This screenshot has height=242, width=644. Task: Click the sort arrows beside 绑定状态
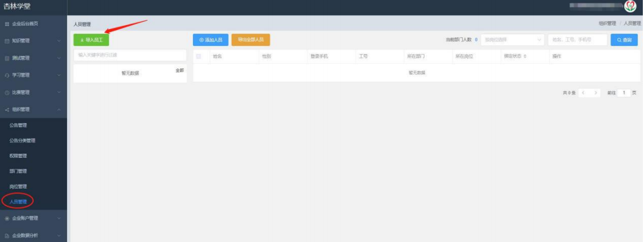pyautogui.click(x=525, y=56)
